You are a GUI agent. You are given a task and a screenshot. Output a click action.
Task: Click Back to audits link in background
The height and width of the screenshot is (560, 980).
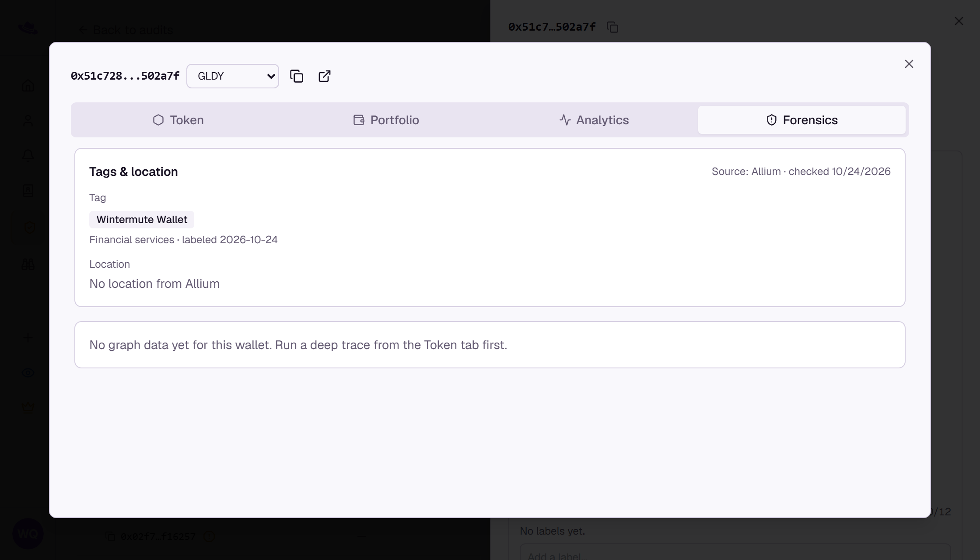click(x=126, y=30)
